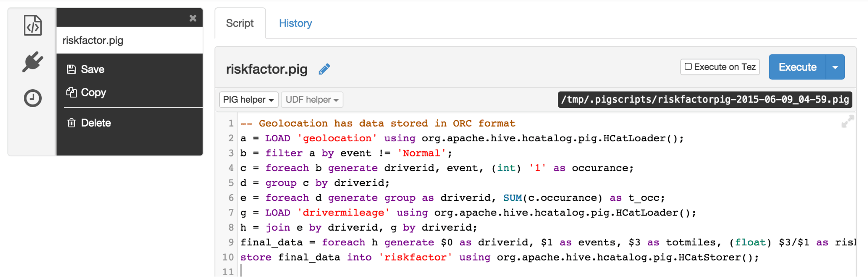Open the history clock icon in sidebar

pyautogui.click(x=33, y=98)
